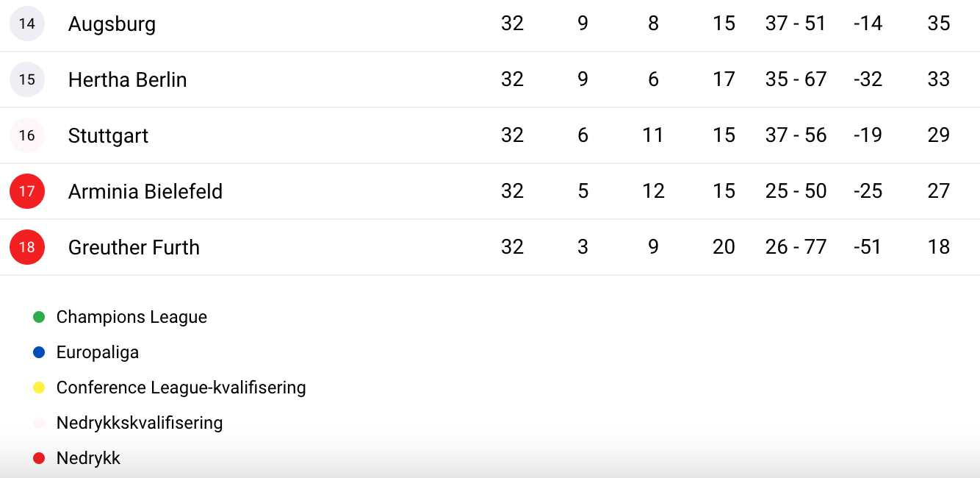The image size is (980, 478).
Task: Select Greuther Furth in the table
Action: tap(134, 247)
